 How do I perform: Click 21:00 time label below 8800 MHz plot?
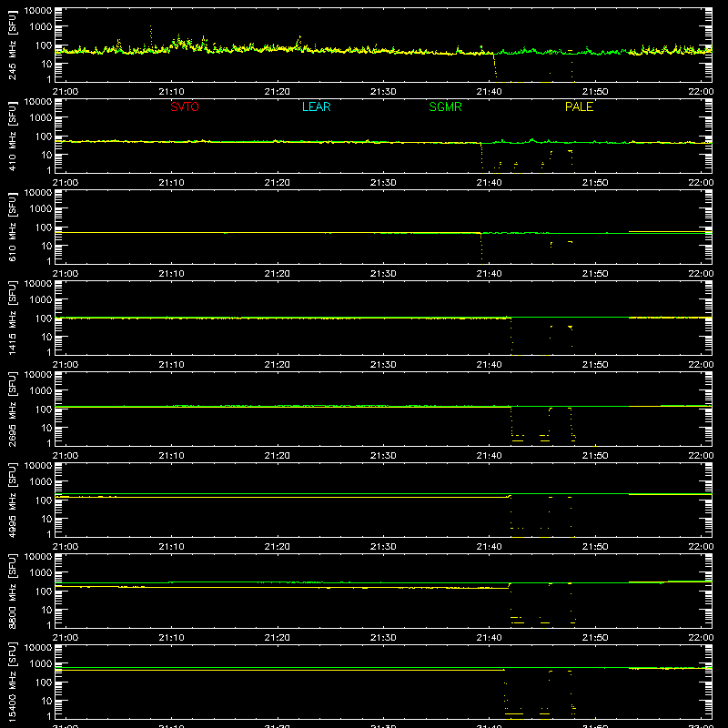66,638
